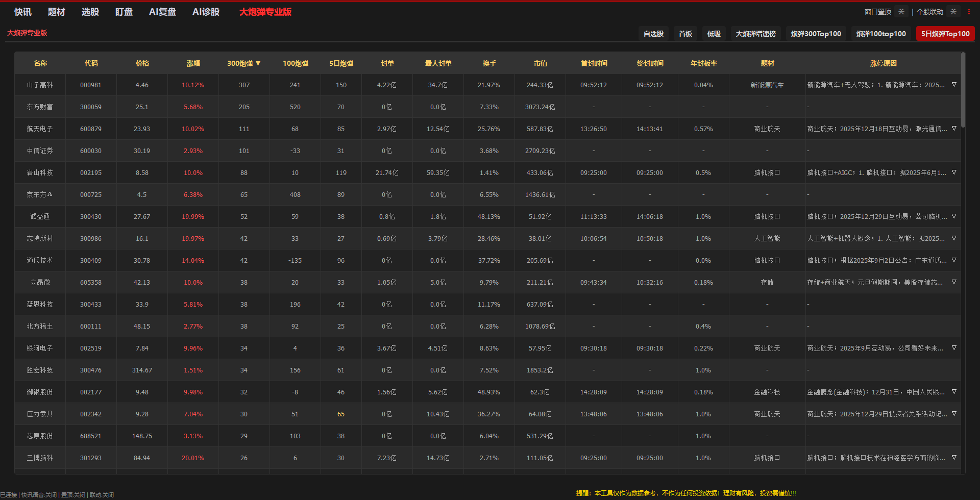
Task: Toggle 窗口置顶 off switch
Action: click(x=901, y=12)
